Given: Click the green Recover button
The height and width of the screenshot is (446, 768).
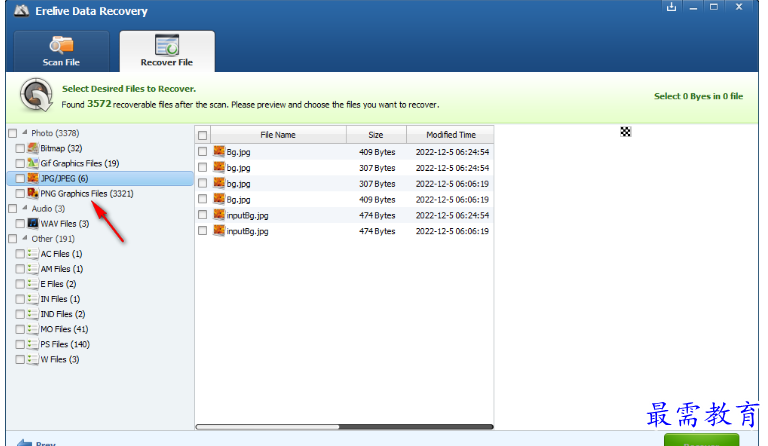Looking at the screenshot, I should [701, 440].
